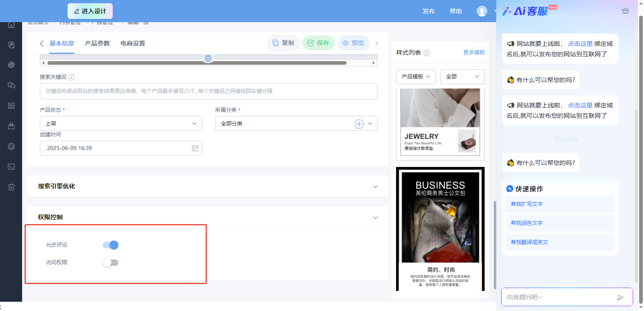
Task: Select the BUSINESS template thumbnail
Action: tap(440, 229)
